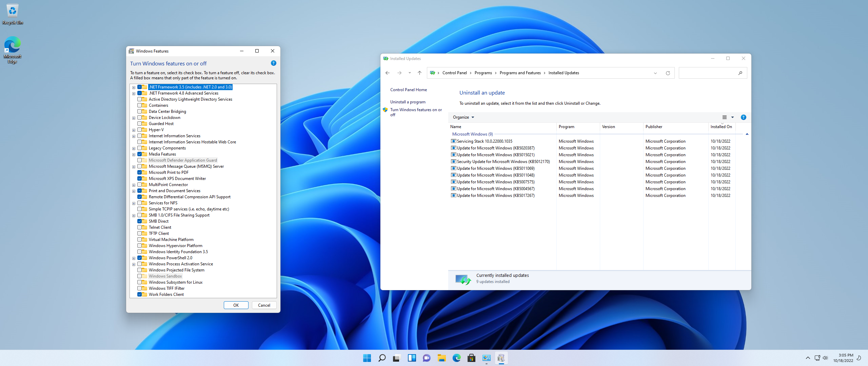Screen dimensions: 868x366
Task: Enable the Telnet Client feature
Action: (x=139, y=227)
